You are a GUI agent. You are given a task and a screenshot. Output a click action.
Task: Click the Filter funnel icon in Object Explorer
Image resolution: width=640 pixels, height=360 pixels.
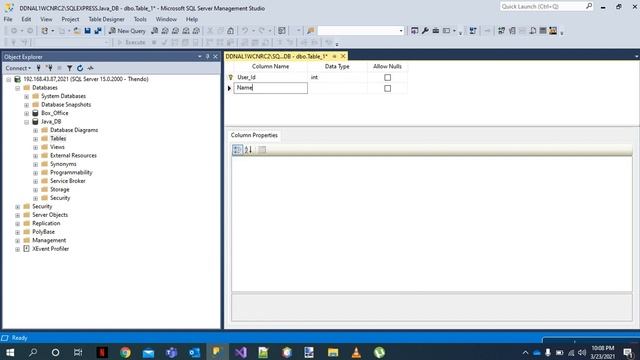point(69,68)
